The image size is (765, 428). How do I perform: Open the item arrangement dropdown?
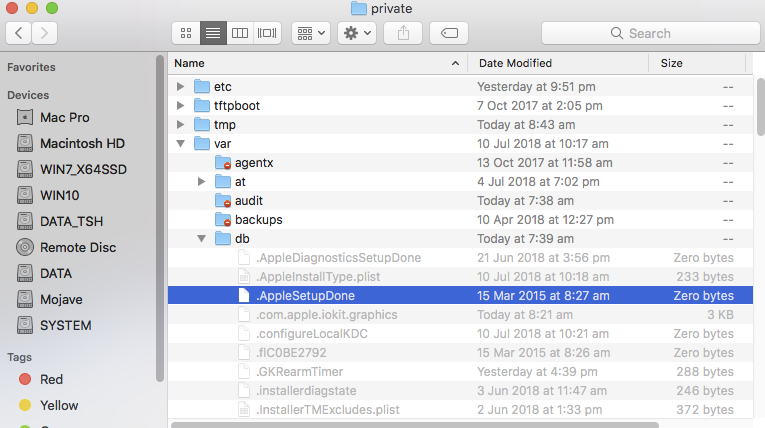(x=311, y=33)
